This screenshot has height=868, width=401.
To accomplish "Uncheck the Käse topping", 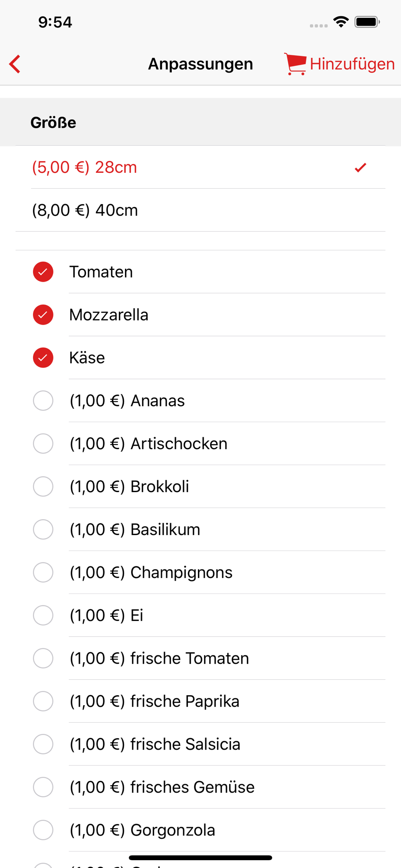I will click(x=43, y=358).
